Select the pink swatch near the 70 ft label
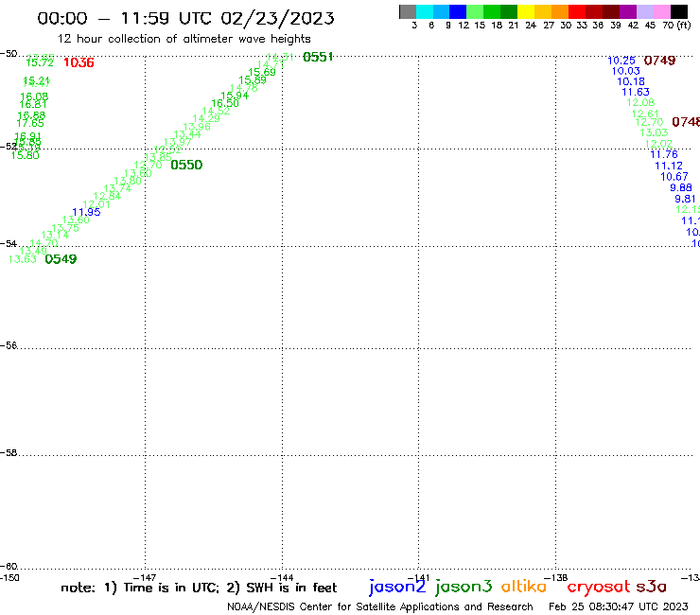Image resolution: width=700 pixels, height=615 pixels. 661,11
